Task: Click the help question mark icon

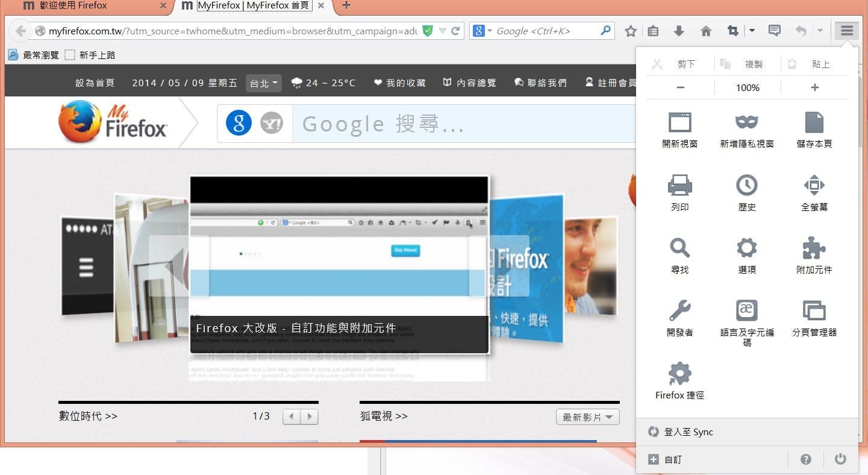Action: (x=806, y=459)
